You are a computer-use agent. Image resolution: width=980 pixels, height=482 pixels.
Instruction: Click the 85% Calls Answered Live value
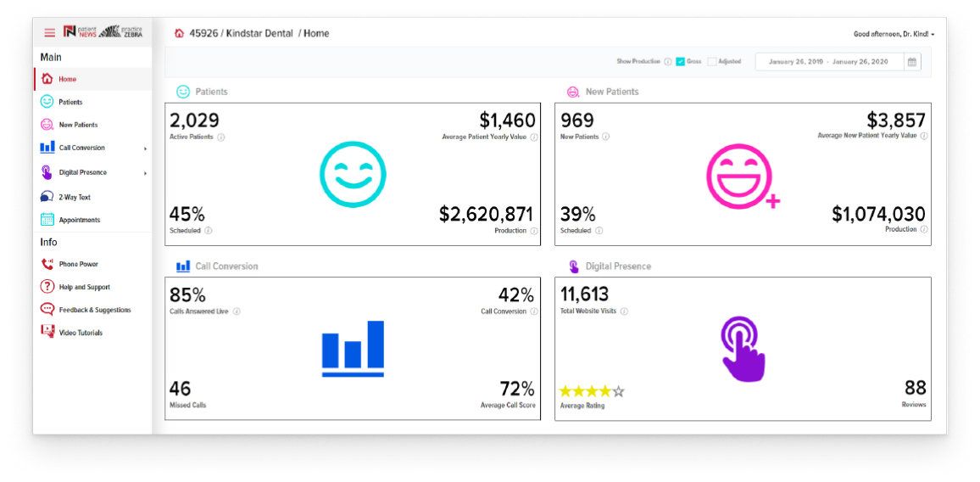(187, 294)
